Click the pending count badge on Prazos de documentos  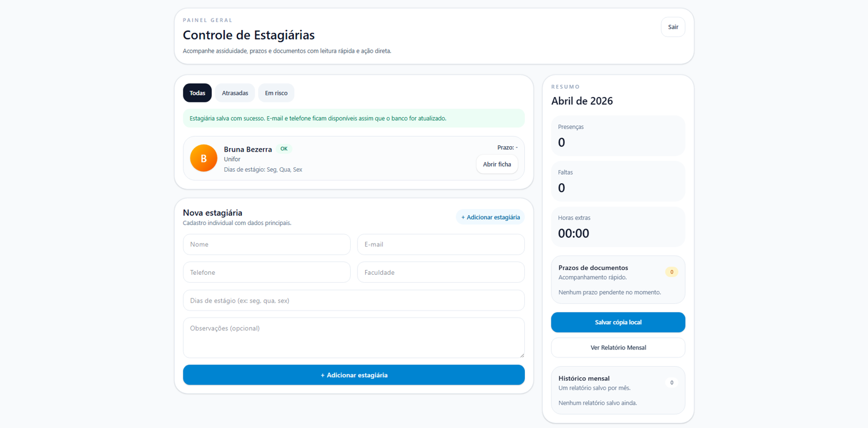click(x=671, y=271)
